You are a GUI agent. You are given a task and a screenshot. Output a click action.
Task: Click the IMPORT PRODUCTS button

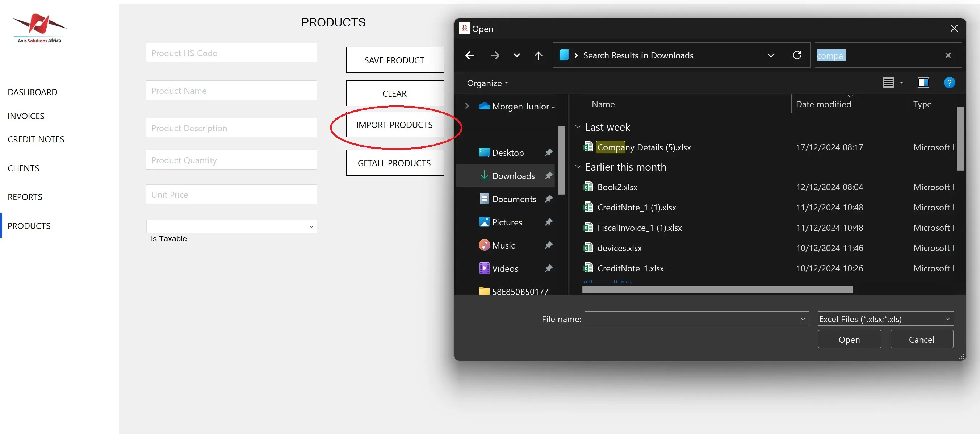394,125
